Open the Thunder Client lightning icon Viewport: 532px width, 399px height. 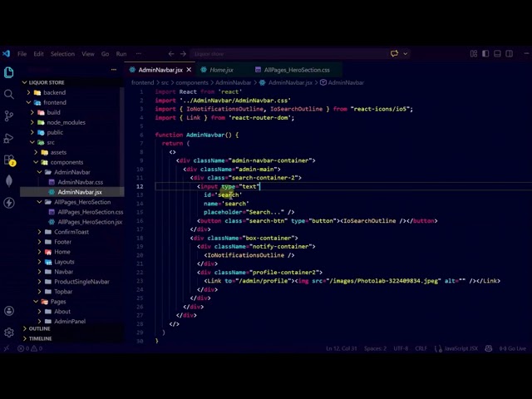coord(9,203)
